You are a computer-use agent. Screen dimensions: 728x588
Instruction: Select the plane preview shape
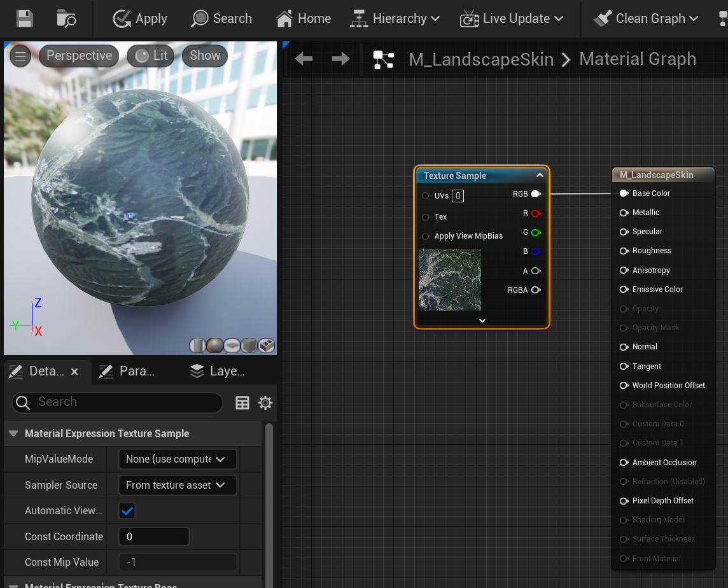[x=232, y=345]
